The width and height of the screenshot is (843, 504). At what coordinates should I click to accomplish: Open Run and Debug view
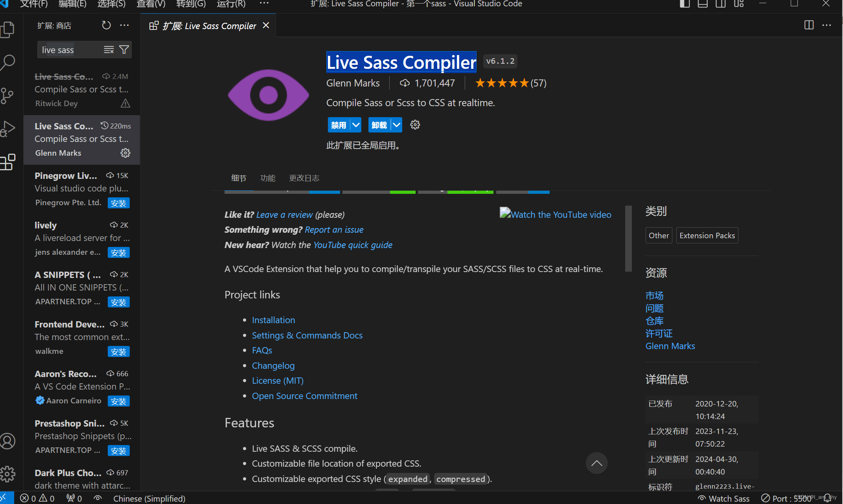tap(7, 129)
